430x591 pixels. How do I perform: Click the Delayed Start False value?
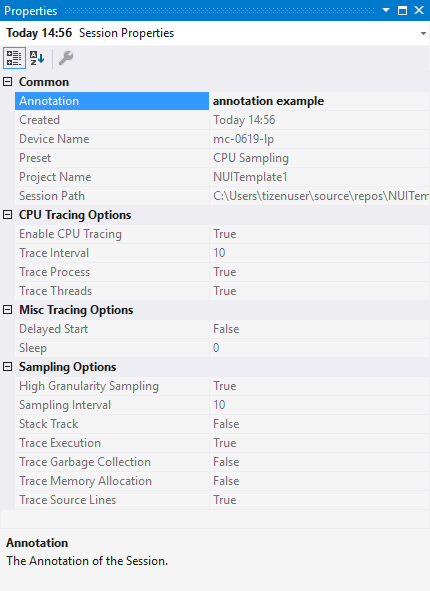click(x=226, y=329)
